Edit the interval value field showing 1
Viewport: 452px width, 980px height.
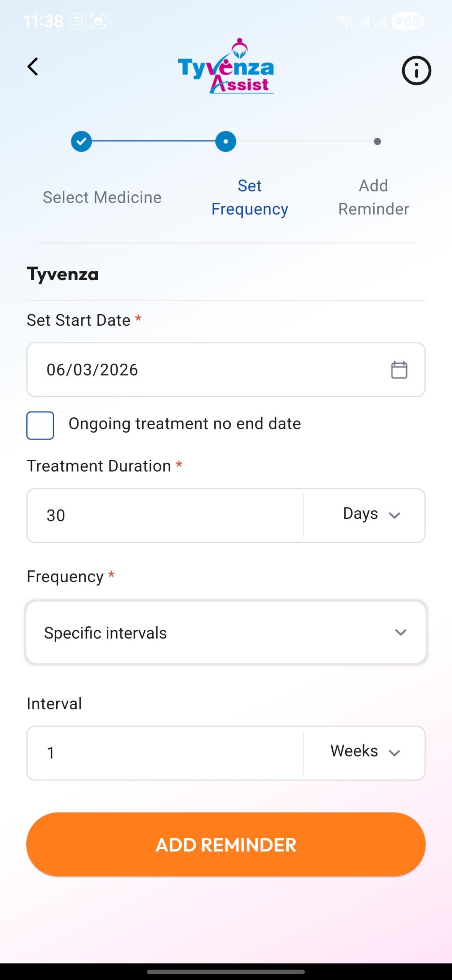[x=164, y=753]
